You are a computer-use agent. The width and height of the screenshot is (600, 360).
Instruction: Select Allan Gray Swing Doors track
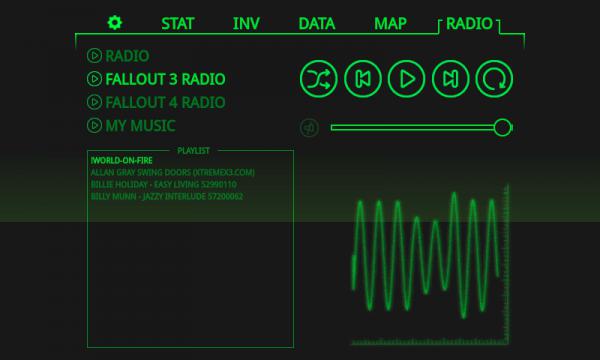(173, 173)
